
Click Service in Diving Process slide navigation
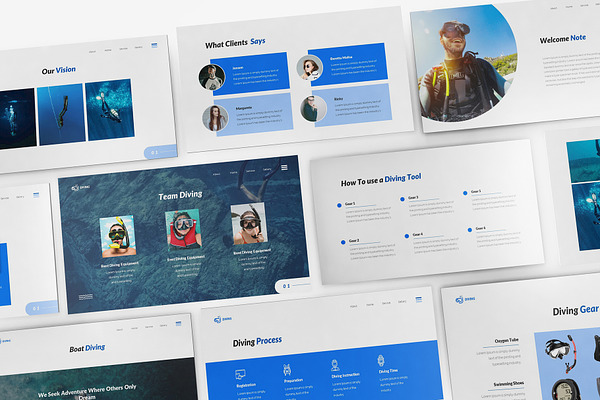tap(386, 303)
